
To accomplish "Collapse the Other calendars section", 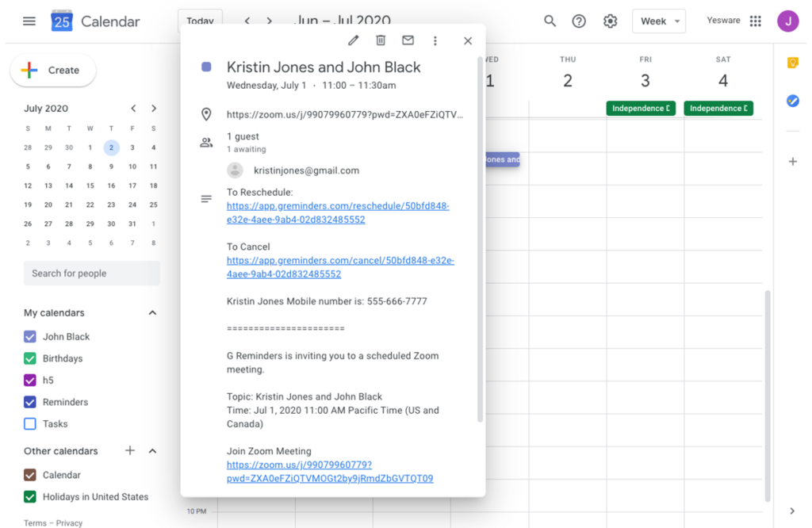I will (x=151, y=450).
